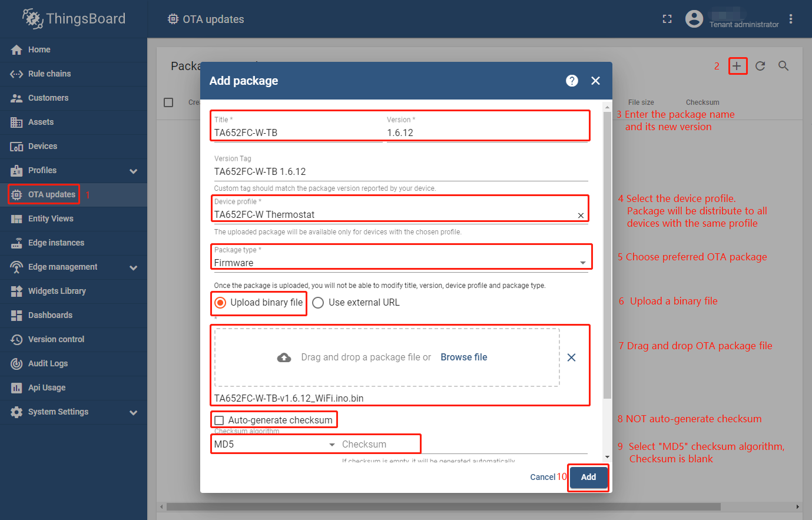The height and width of the screenshot is (520, 812).
Task: Open the top-right three-dot menu
Action: pos(791,19)
